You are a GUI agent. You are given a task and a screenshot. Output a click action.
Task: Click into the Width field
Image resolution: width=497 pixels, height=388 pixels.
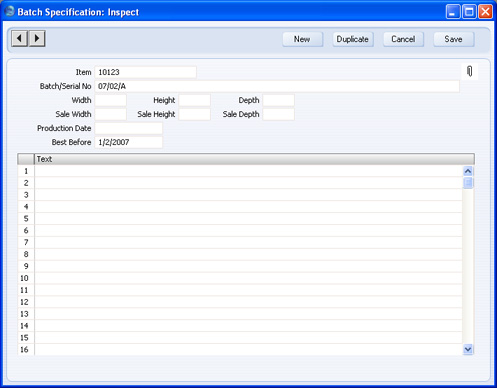(x=111, y=100)
